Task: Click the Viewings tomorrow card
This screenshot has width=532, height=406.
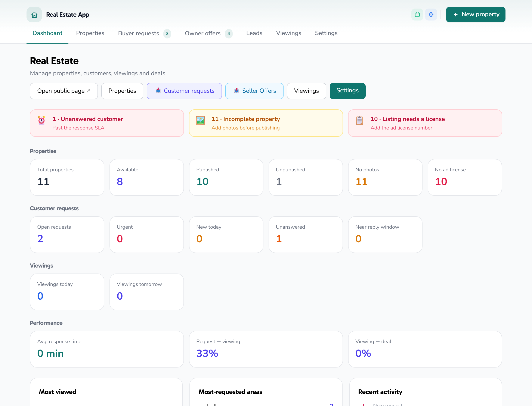Action: click(146, 292)
